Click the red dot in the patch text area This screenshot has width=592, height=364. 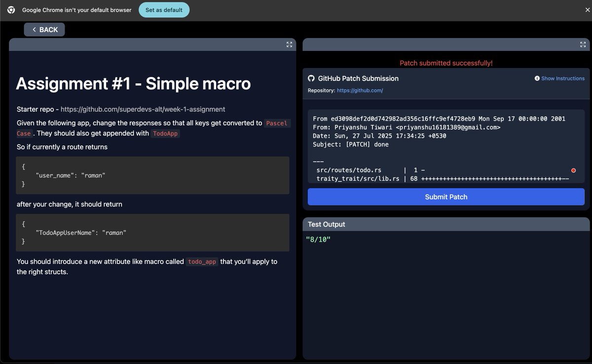(573, 170)
